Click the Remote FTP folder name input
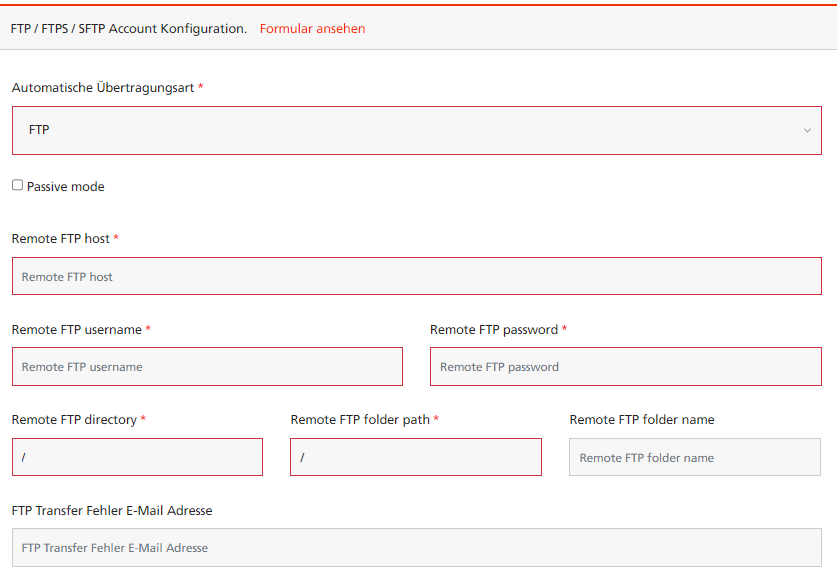Screen dimensions: 837x588 click(x=694, y=457)
